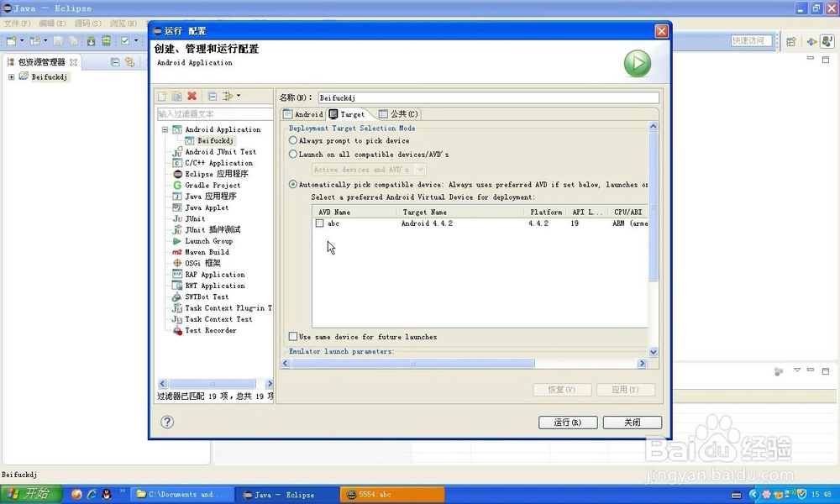Click the Save icon in Eclipse toolbar
840x504 pixels.
pos(58,40)
